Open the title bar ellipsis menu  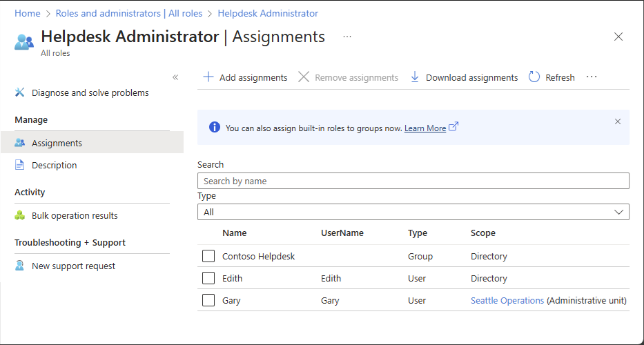tap(347, 37)
